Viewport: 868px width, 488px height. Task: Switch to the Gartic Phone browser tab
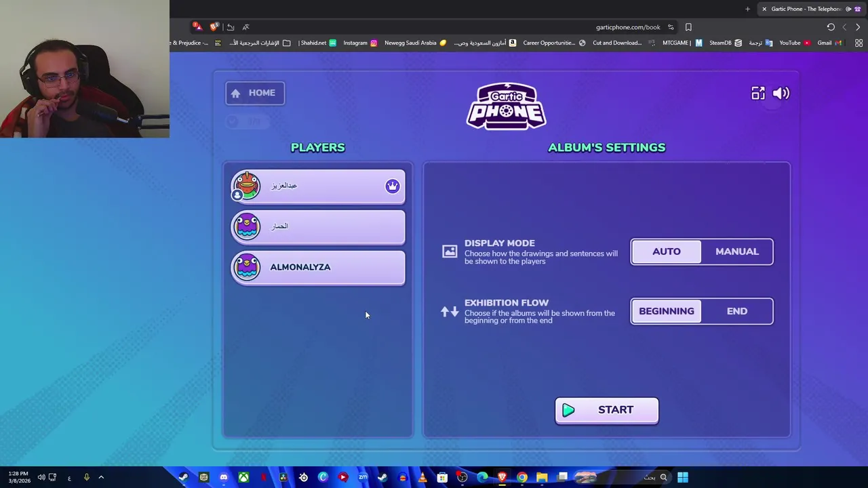click(810, 9)
